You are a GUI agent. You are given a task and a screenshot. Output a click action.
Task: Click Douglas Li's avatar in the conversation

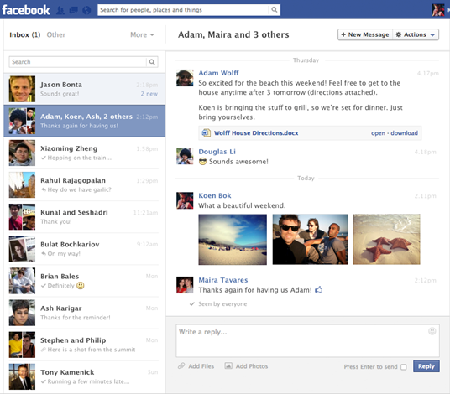pyautogui.click(x=185, y=156)
